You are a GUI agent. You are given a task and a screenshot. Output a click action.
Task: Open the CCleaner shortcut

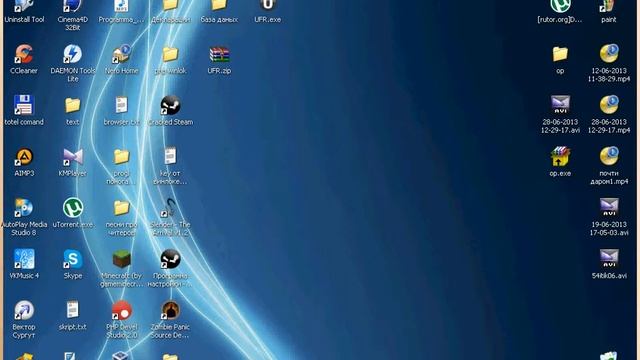(24, 54)
